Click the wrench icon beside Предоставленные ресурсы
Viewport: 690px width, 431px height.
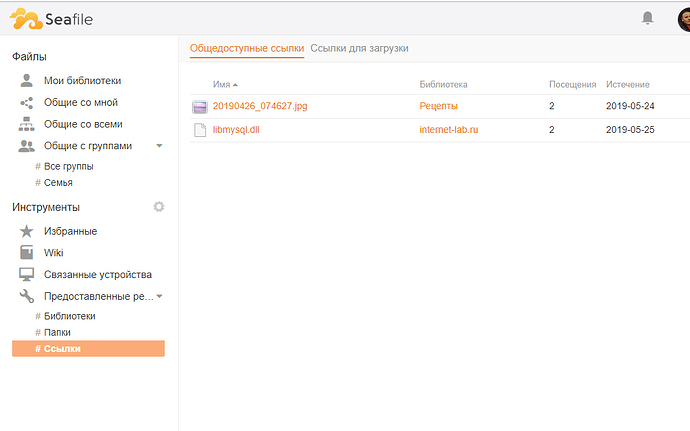pos(26,296)
